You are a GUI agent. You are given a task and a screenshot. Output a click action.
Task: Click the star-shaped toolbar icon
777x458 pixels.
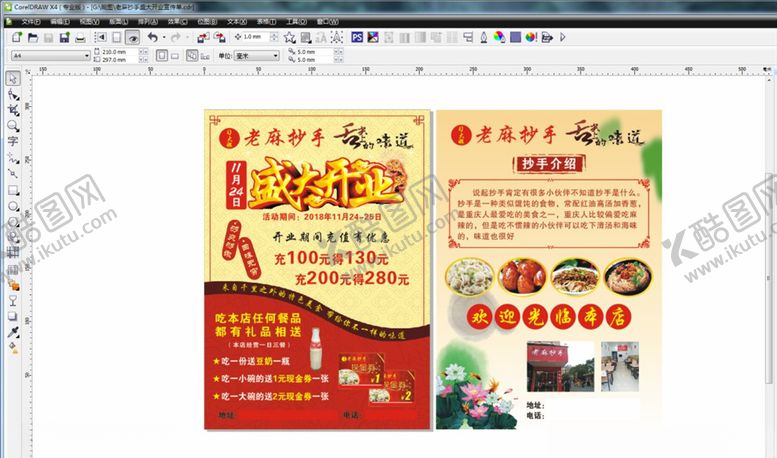[x=289, y=37]
